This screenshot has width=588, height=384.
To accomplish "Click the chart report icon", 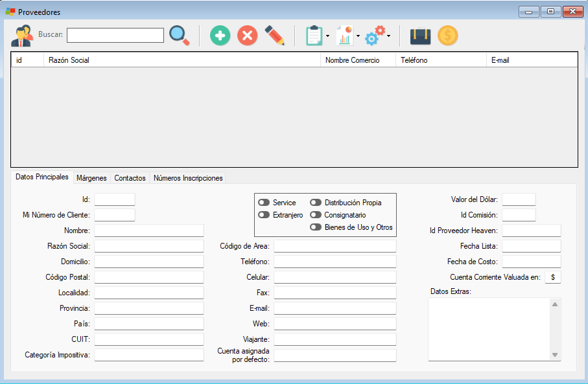I will [x=345, y=36].
